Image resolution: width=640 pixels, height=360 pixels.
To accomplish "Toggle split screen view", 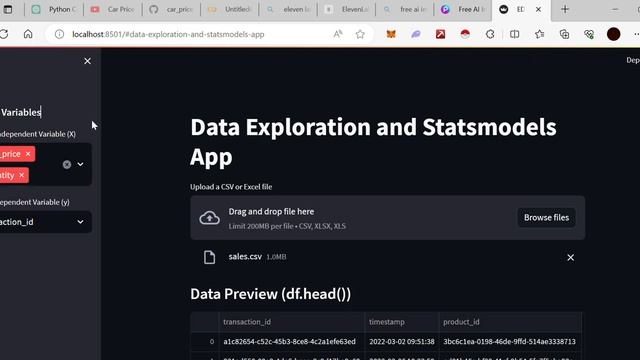I will pos(515,34).
